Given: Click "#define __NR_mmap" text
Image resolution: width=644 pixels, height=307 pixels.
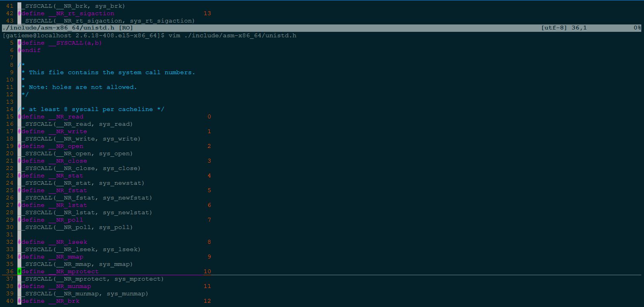Looking at the screenshot, I should 50,257.
